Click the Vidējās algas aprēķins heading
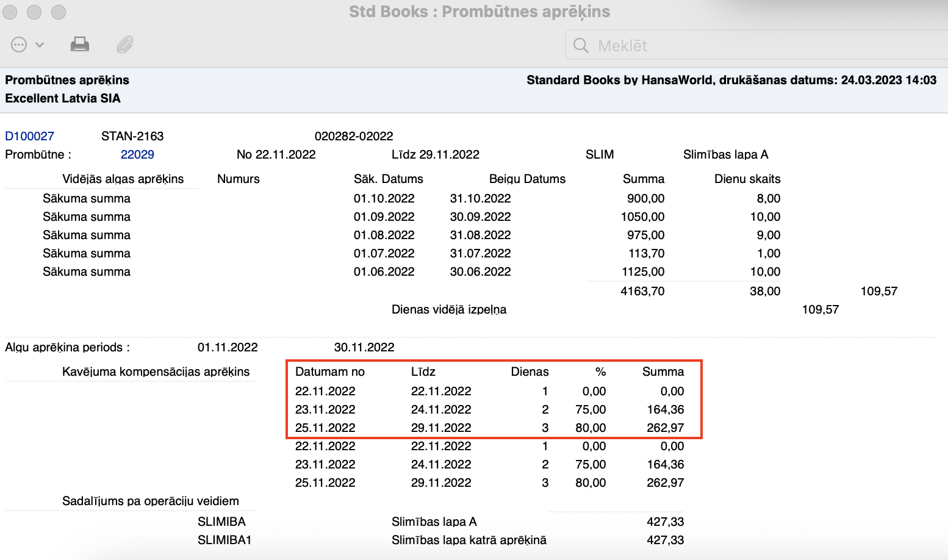 [123, 179]
